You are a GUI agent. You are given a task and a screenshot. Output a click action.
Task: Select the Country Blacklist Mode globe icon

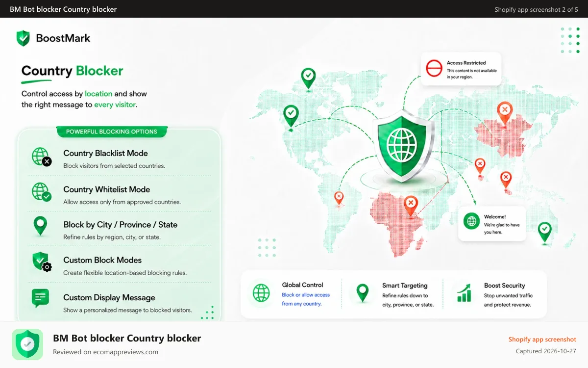click(x=41, y=157)
